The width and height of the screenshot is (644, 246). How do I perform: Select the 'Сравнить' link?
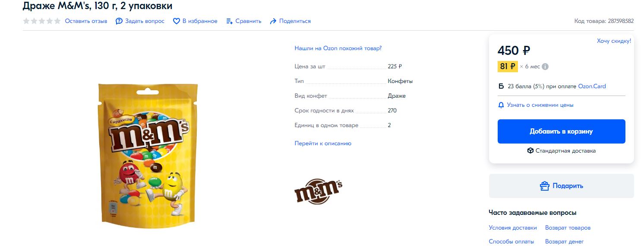pyautogui.click(x=248, y=21)
